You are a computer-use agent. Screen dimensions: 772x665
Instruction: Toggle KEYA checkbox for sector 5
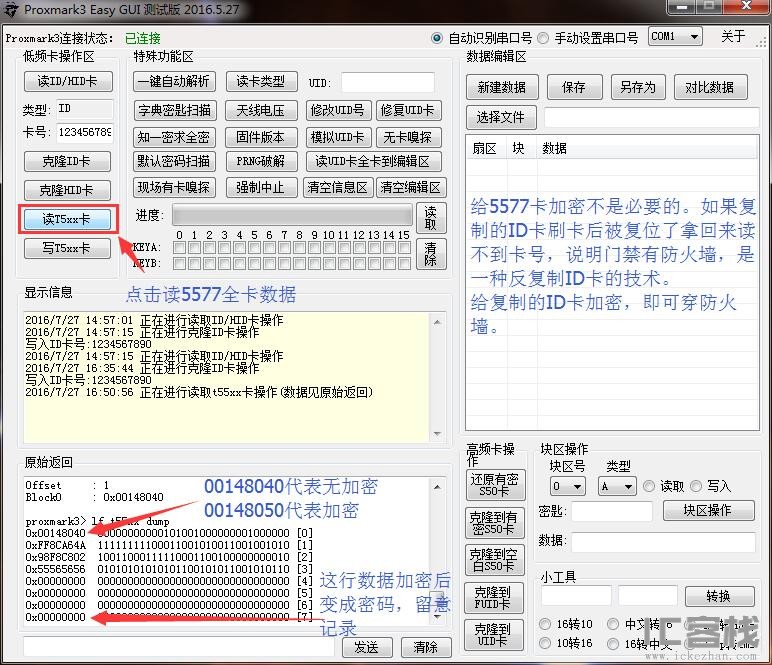click(x=255, y=248)
